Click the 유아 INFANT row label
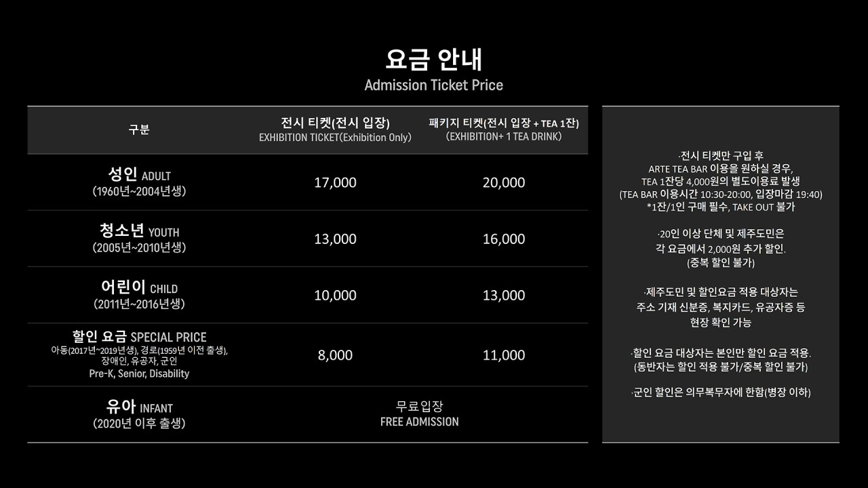The height and width of the screenshot is (488, 868). [139, 415]
